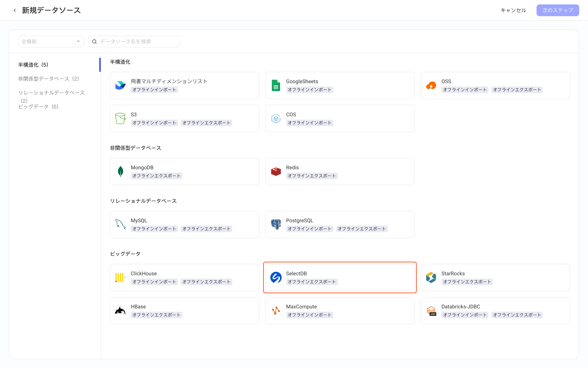Image resolution: width=588 pixels, height=368 pixels.
Task: Click the オフラインエクスポート tag on the OSS card
Action: pos(517,90)
